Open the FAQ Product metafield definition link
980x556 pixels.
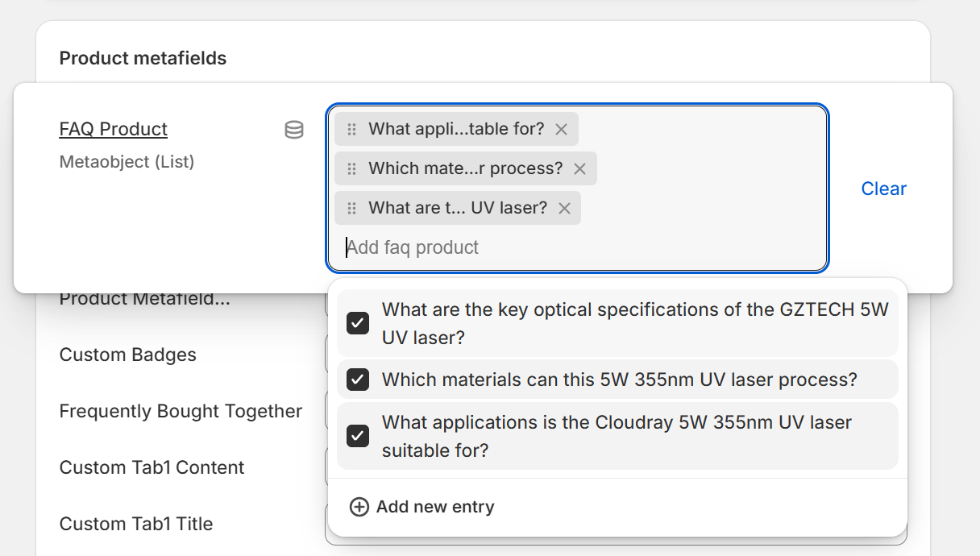pos(114,129)
